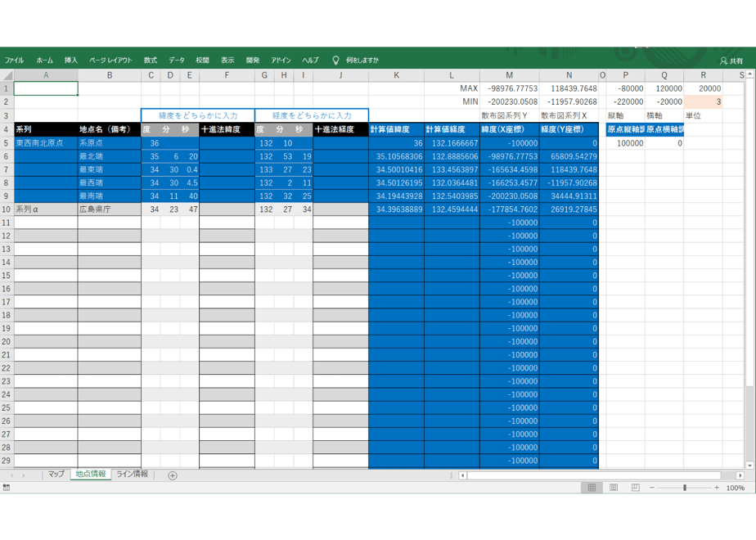Select cell 広島県庁
Viewport: 756px width, 540px height.
click(x=110, y=209)
